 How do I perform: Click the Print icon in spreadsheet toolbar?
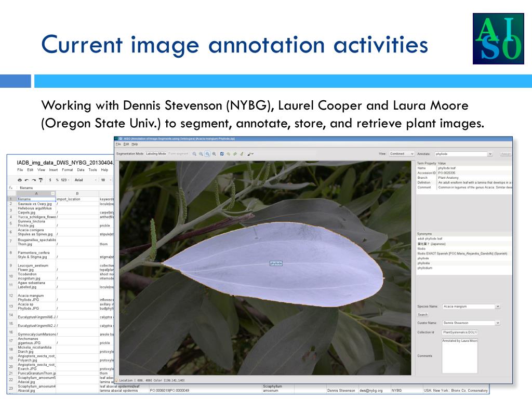pos(20,180)
